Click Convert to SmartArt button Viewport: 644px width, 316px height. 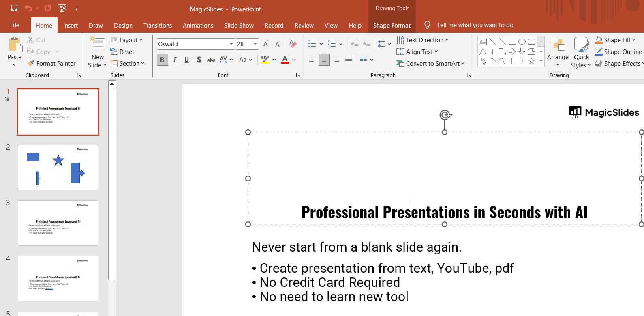tap(430, 63)
